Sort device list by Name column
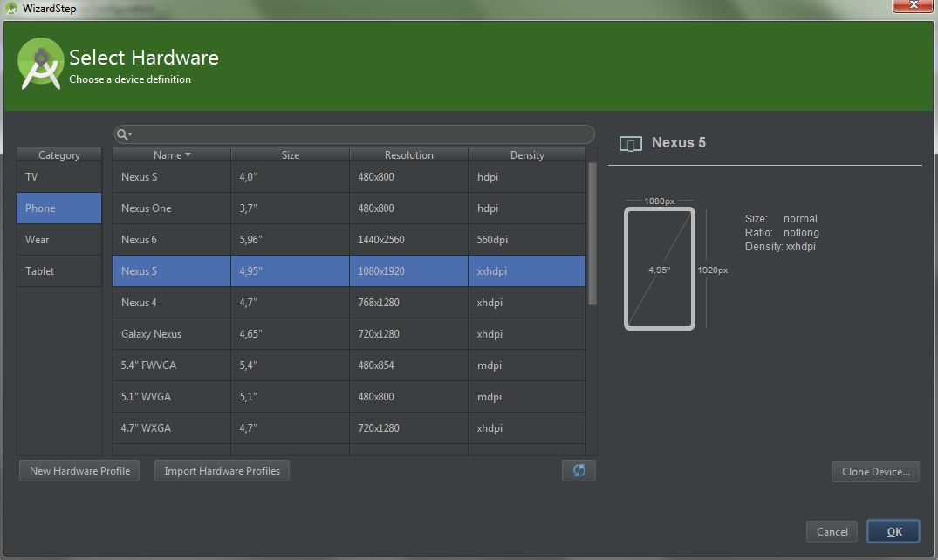 [171, 154]
